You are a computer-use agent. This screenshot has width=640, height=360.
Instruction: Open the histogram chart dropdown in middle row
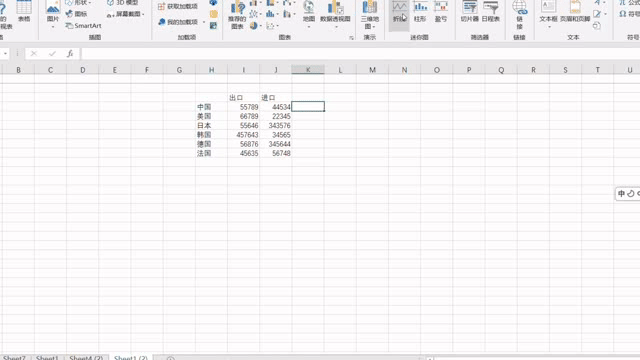(272, 14)
